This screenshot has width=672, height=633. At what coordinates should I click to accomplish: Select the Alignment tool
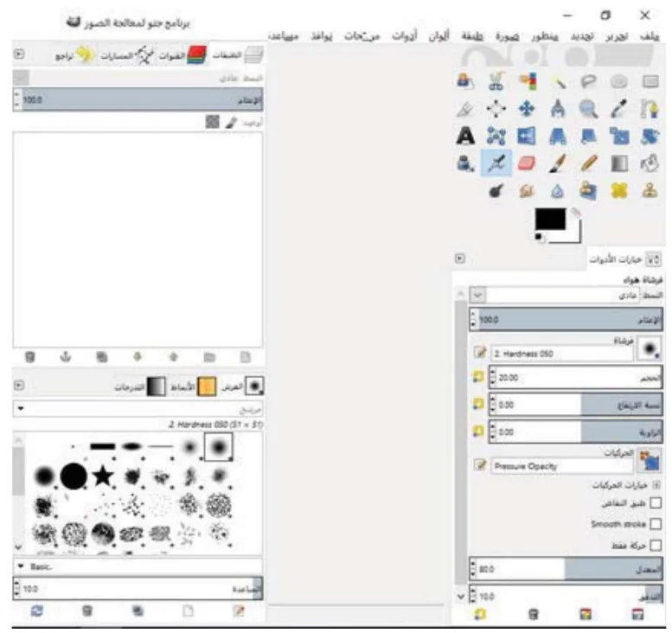pyautogui.click(x=496, y=109)
